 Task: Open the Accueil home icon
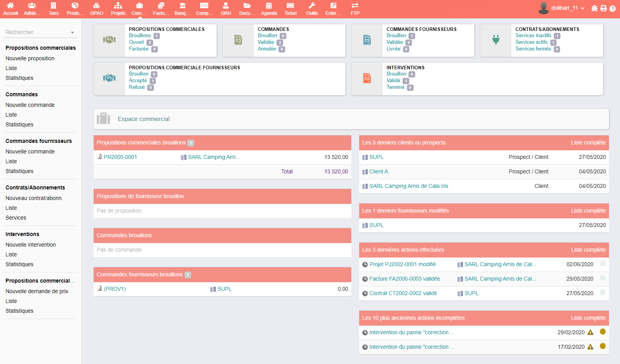coord(11,6)
